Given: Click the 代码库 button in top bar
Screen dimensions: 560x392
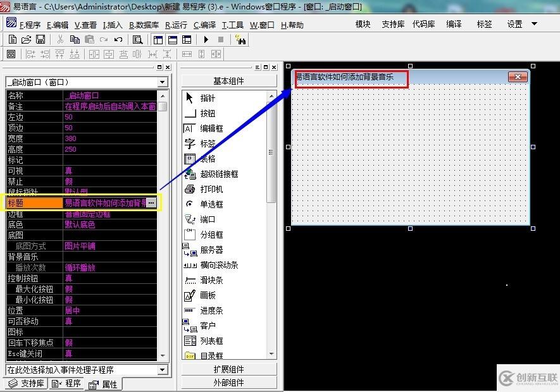Looking at the screenshot, I should tap(423, 24).
